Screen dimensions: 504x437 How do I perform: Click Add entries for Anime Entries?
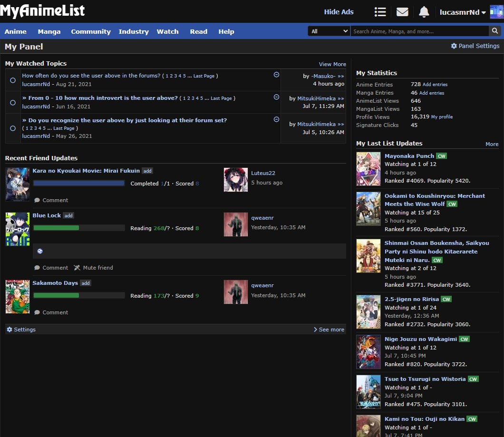[x=435, y=84]
